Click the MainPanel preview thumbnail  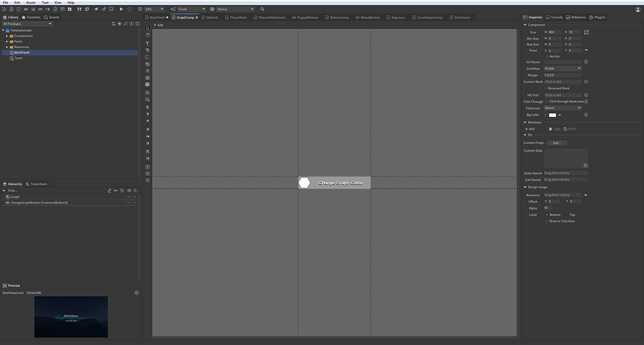click(71, 316)
